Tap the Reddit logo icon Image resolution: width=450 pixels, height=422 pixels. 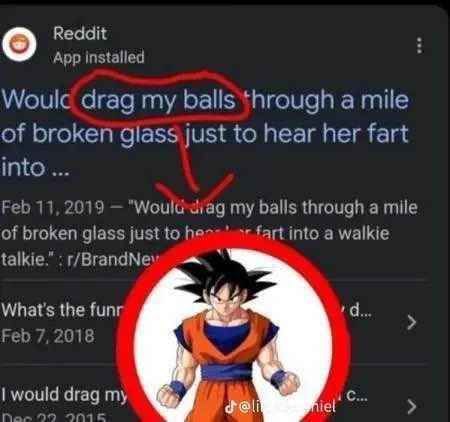20,44
